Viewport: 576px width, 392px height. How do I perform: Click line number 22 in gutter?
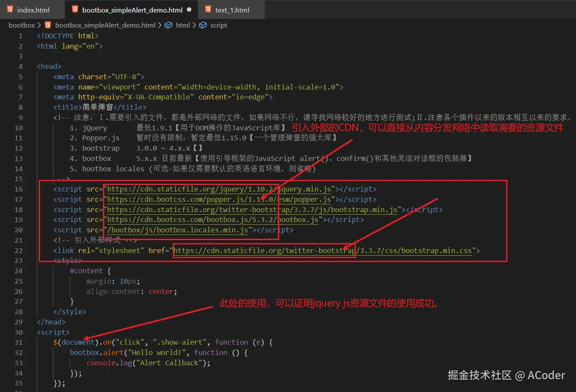click(19, 250)
